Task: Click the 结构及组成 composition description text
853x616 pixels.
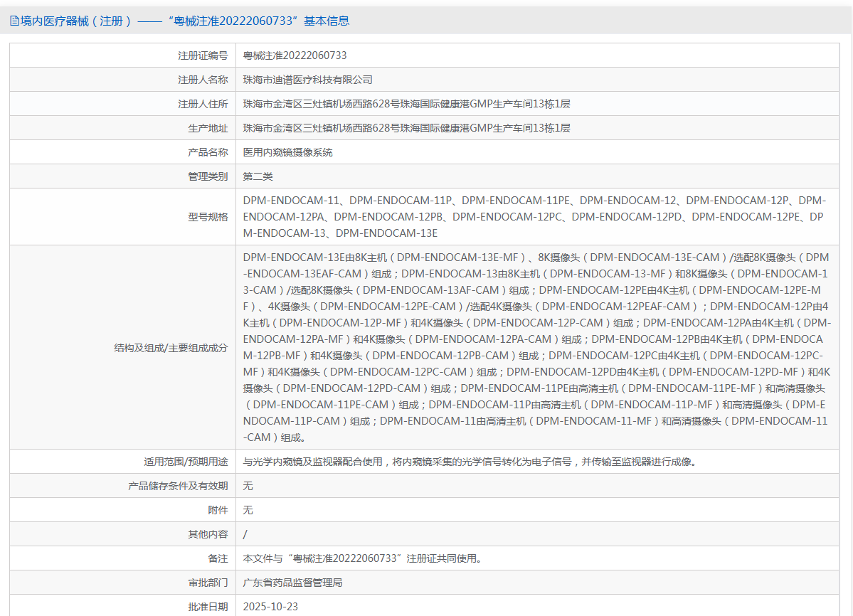Action: tap(536, 347)
